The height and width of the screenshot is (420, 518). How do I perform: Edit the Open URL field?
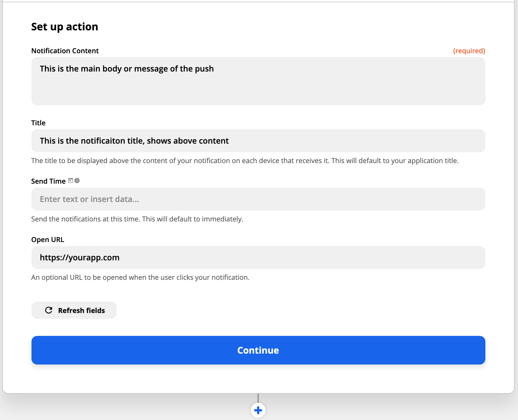coord(258,257)
